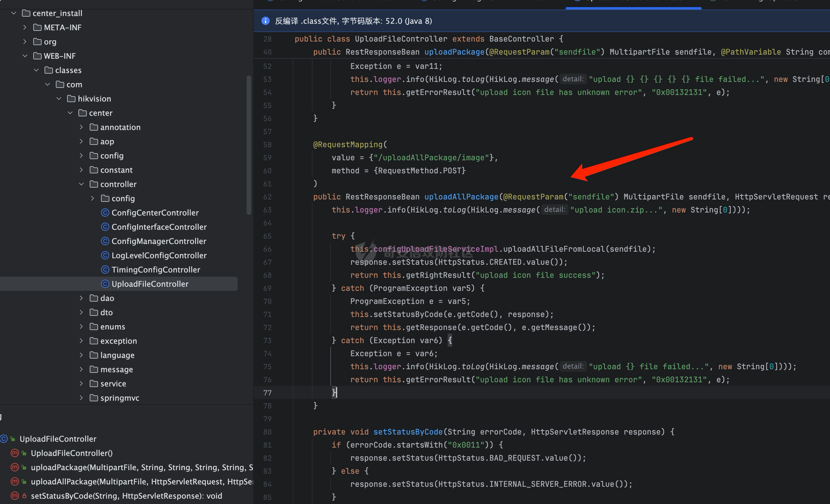
Task: Click the TimingConfigController class icon
Action: 105,269
